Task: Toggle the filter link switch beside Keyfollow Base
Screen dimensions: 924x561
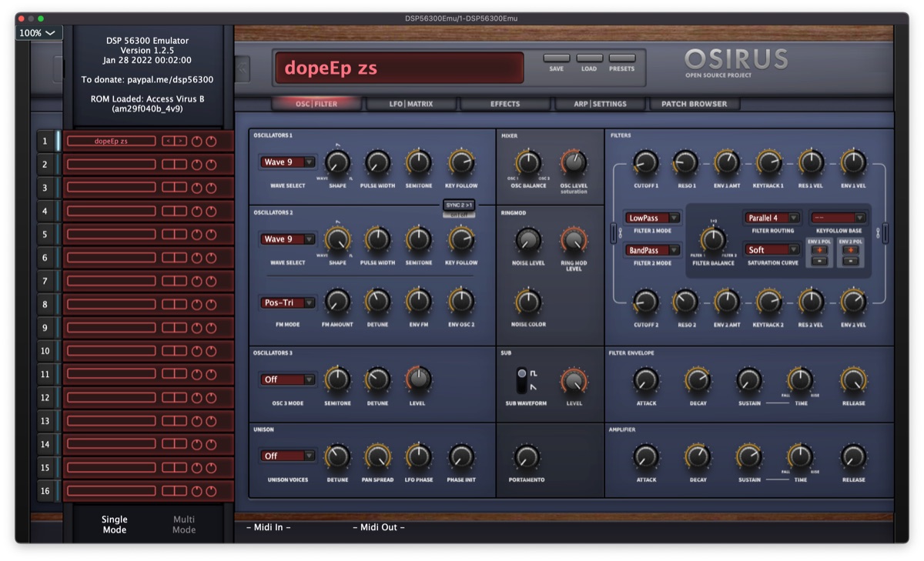Action: coord(886,232)
